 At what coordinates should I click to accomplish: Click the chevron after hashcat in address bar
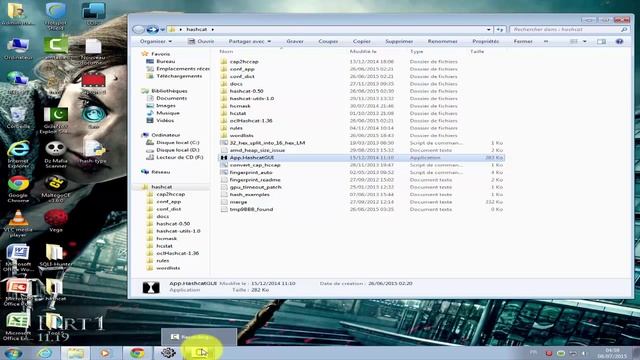click(x=213, y=29)
